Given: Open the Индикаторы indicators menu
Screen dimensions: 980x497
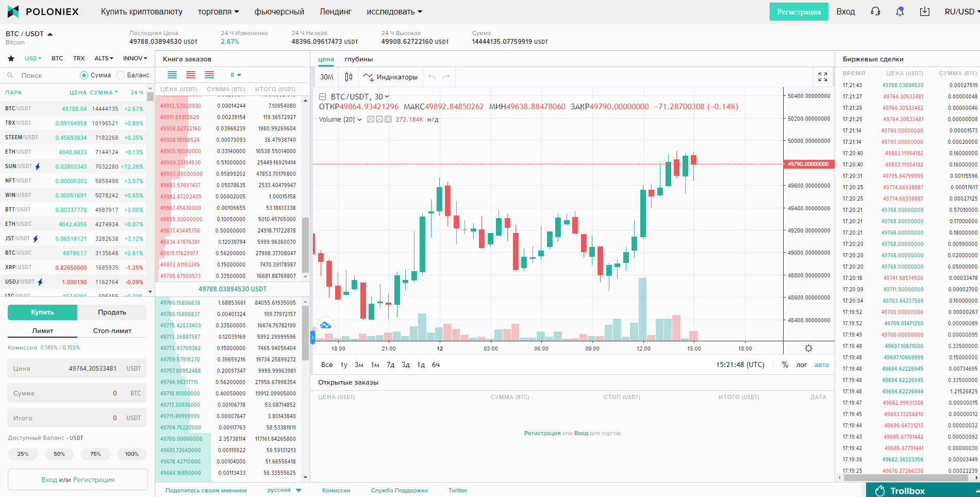Looking at the screenshot, I should tap(390, 77).
